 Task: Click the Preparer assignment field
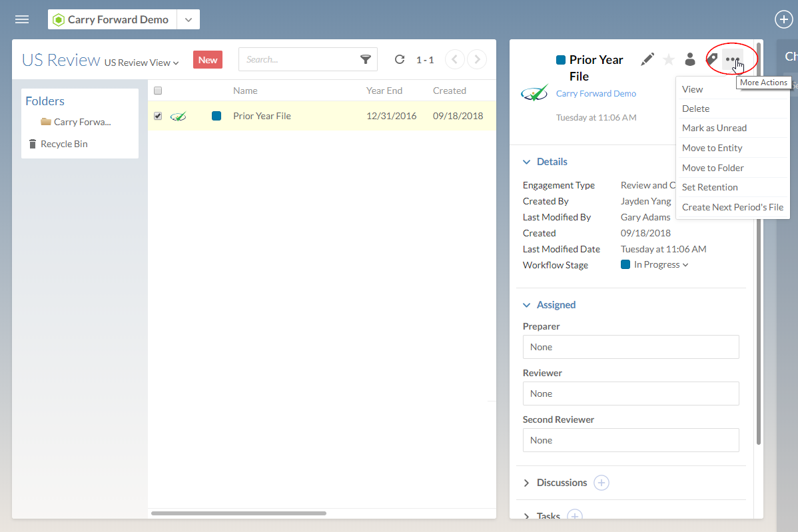[x=630, y=347]
